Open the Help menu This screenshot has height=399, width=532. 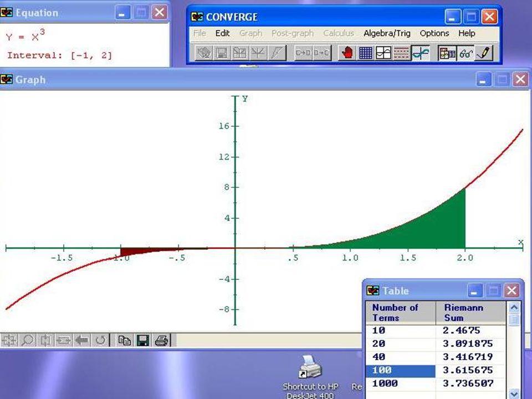pyautogui.click(x=467, y=33)
